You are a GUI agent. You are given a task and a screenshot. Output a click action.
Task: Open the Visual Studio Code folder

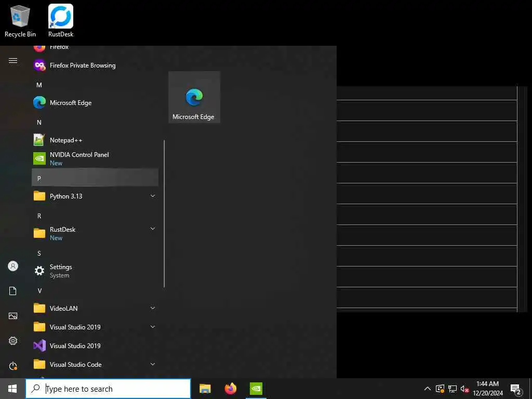tap(95, 364)
